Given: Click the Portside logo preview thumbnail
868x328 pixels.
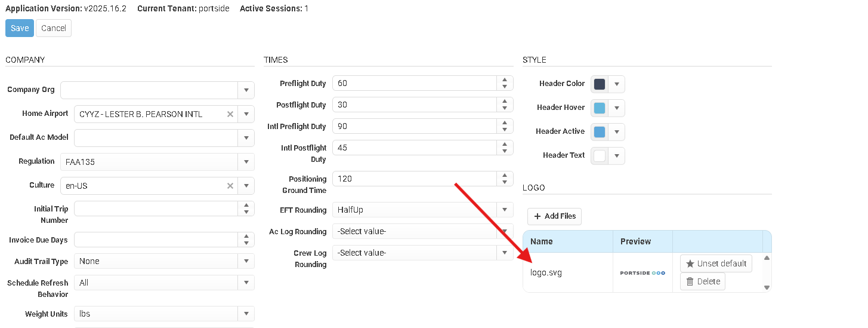Looking at the screenshot, I should 642,273.
